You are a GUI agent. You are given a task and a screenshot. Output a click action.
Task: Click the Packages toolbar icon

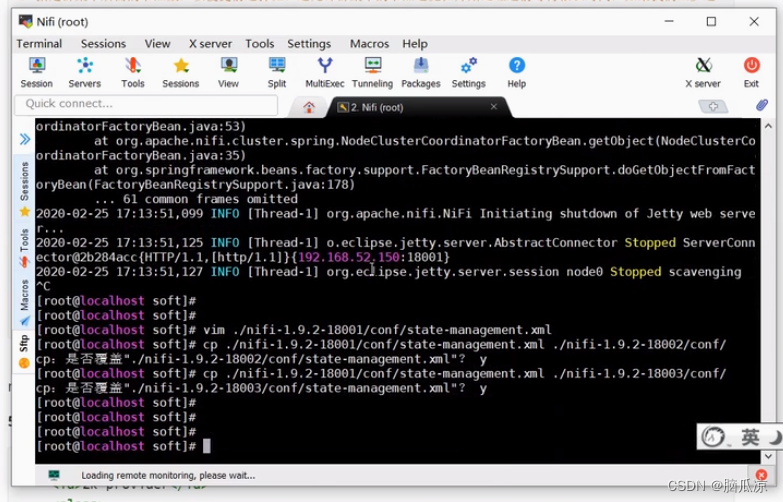coord(420,72)
